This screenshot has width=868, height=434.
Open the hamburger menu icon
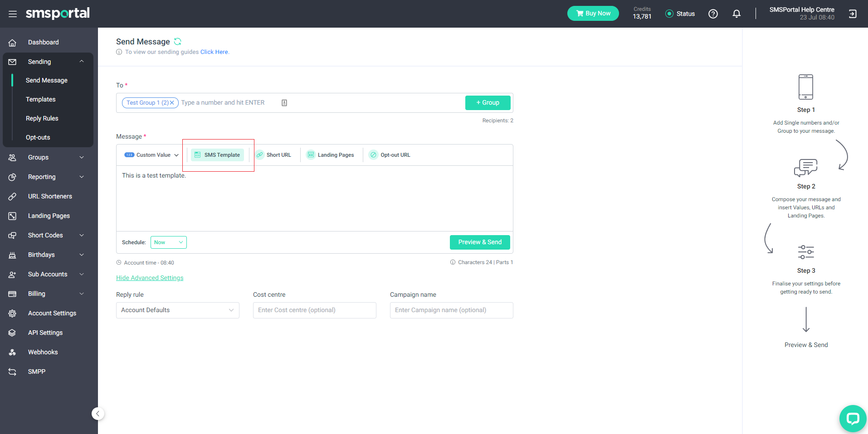click(13, 14)
